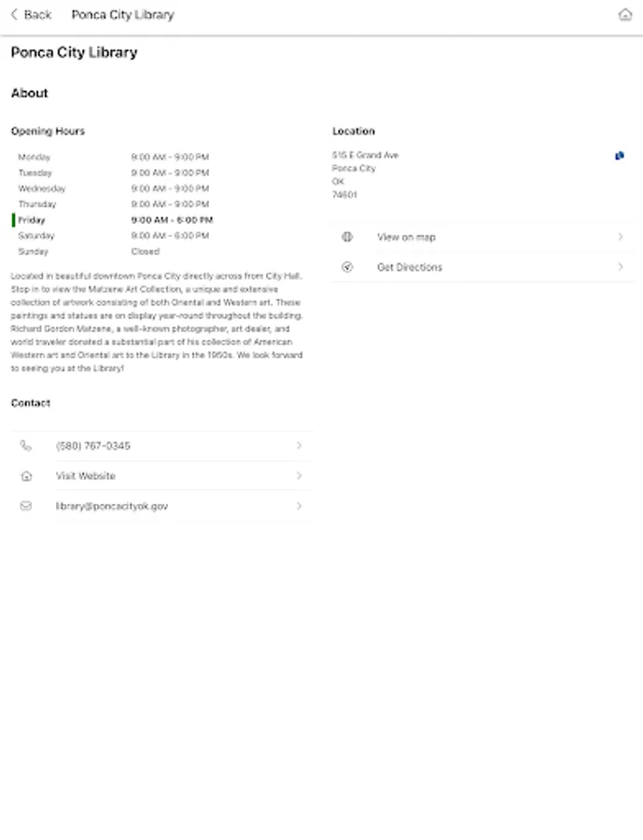Click the Ponca City Library nav bar title
Image resolution: width=643 pixels, height=840 pixels.
point(122,14)
